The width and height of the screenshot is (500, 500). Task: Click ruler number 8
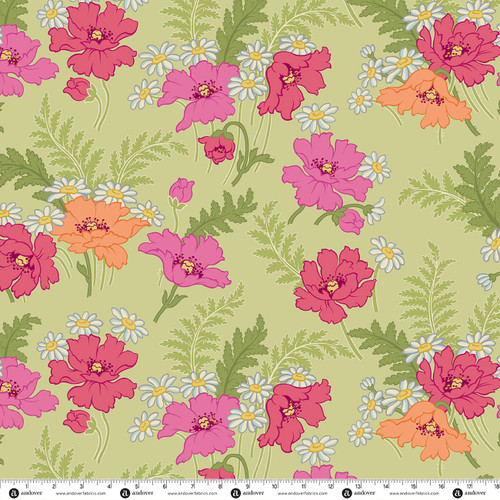click(220, 487)
